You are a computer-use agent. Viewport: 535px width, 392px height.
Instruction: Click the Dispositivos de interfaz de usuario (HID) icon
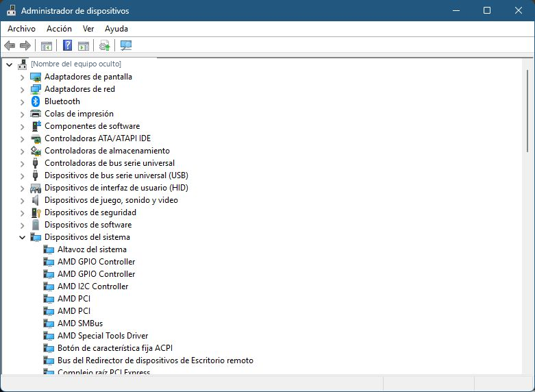click(x=36, y=188)
